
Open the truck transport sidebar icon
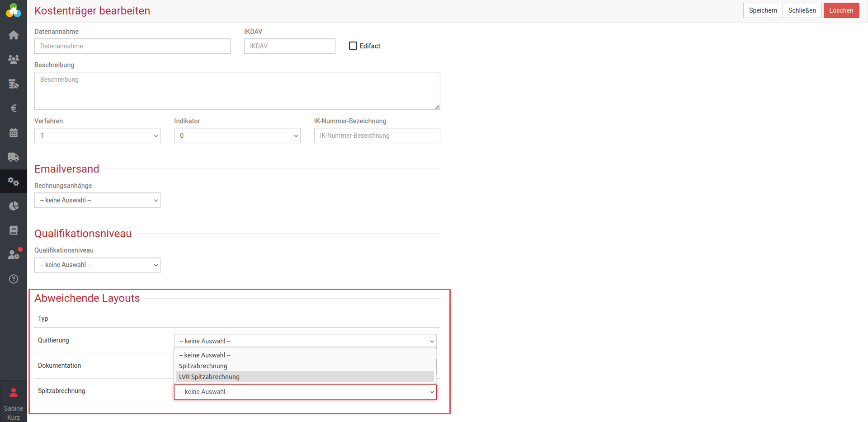tap(14, 157)
